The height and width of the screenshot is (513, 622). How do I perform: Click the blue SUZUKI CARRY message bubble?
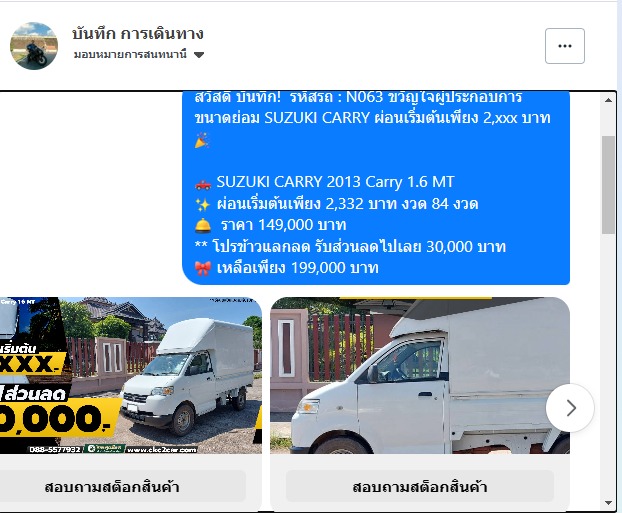[376, 188]
